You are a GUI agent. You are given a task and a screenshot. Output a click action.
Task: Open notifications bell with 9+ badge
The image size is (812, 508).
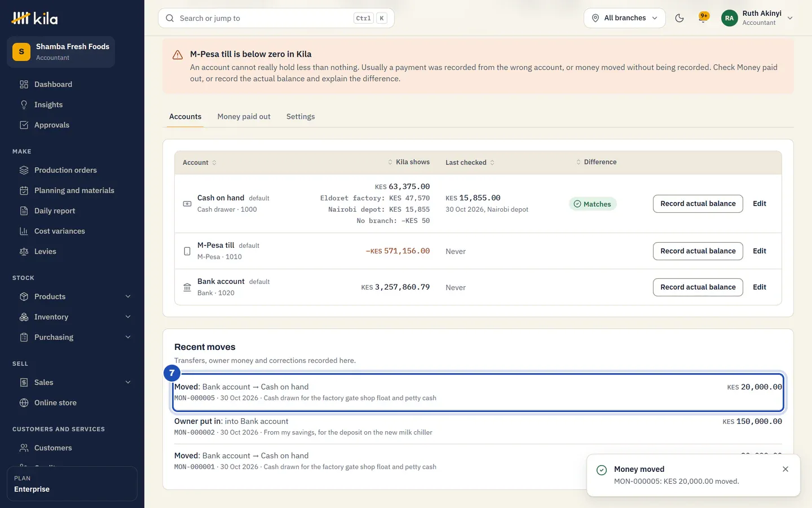[703, 18]
